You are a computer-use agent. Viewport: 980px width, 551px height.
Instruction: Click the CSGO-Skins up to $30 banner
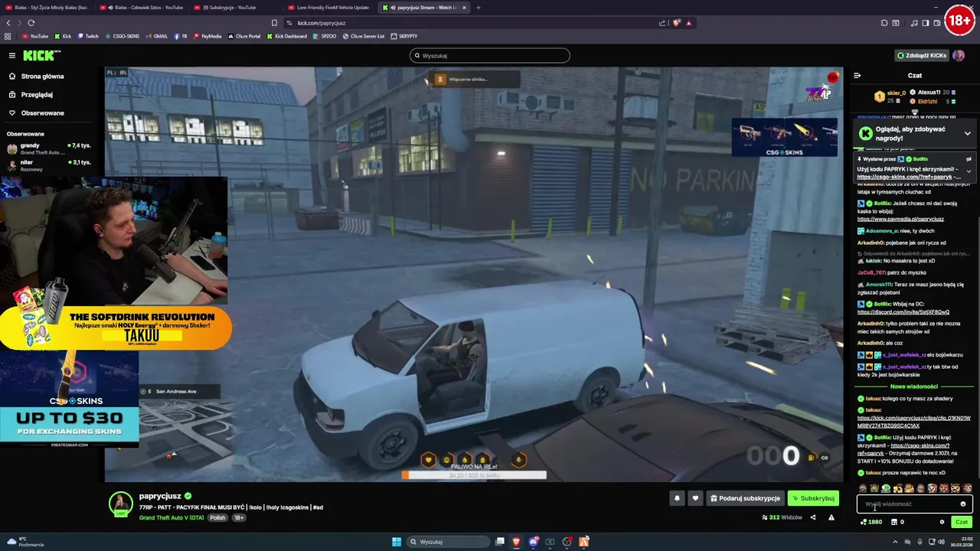tap(69, 400)
